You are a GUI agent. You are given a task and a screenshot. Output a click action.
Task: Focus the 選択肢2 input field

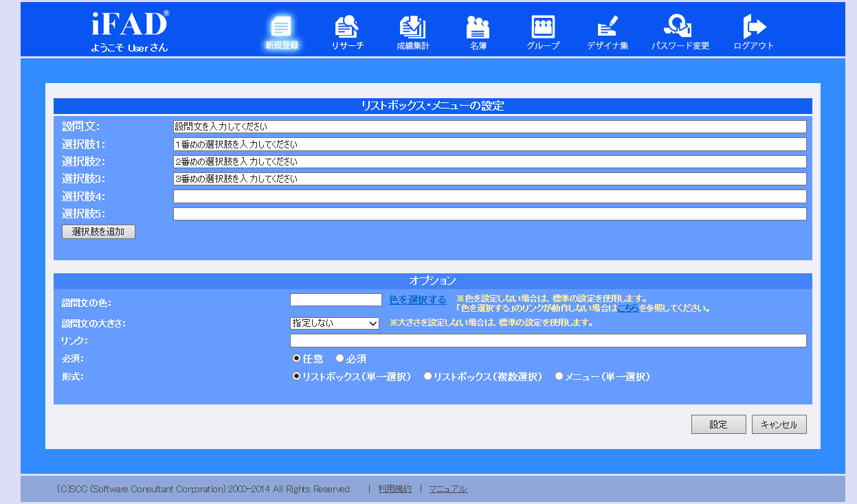(x=489, y=161)
